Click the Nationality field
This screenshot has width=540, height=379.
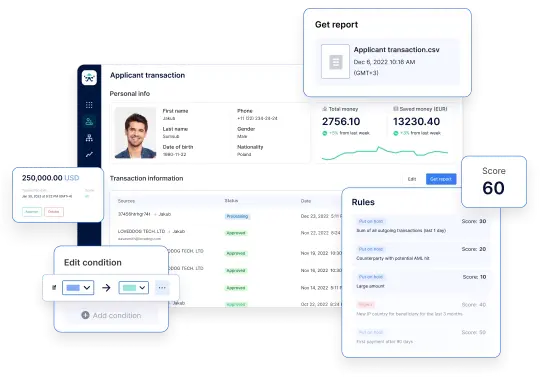(250, 150)
